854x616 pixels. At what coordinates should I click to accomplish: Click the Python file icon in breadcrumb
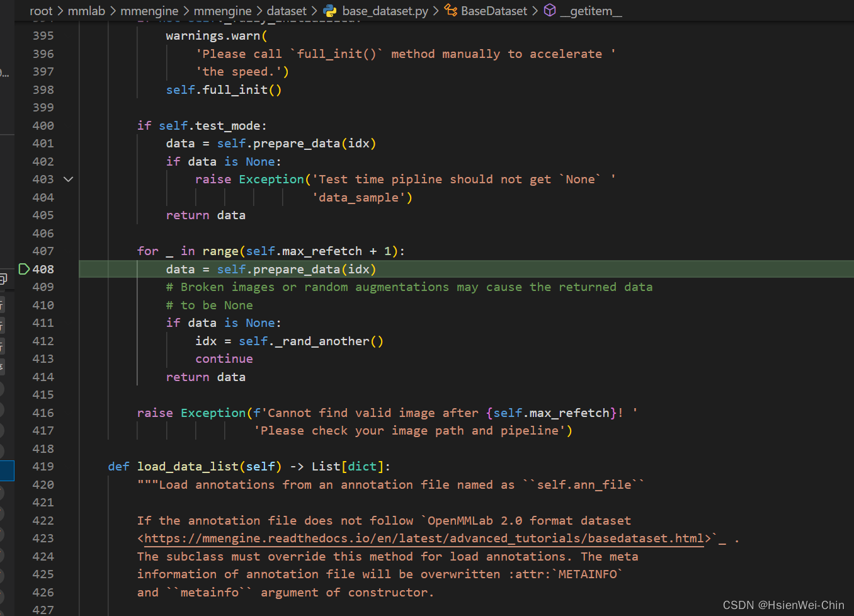[x=330, y=11]
